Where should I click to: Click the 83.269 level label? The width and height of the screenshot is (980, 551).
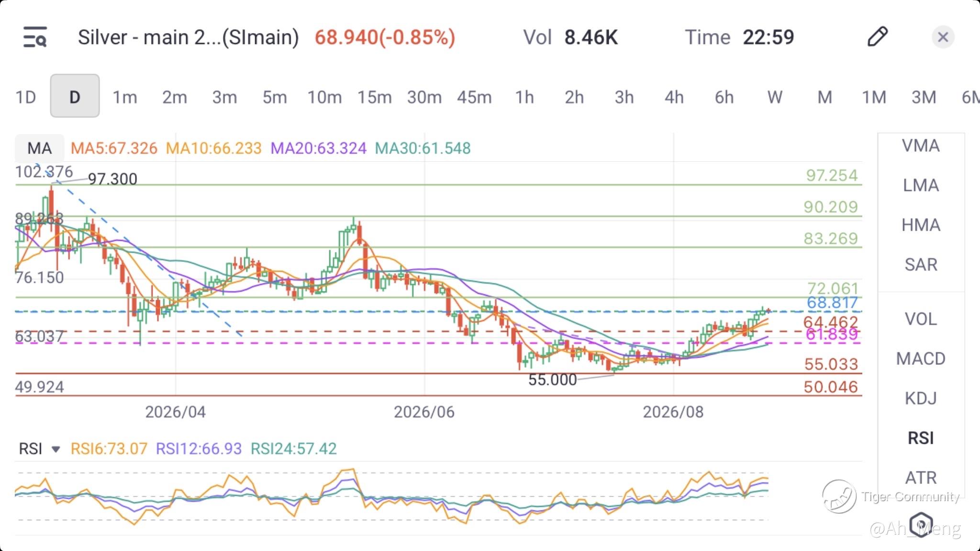pos(831,238)
